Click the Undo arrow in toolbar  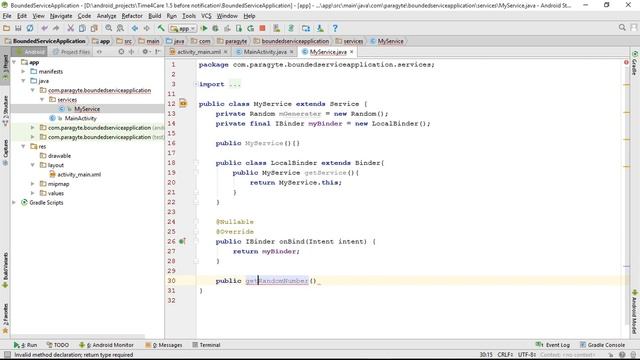click(x=44, y=28)
